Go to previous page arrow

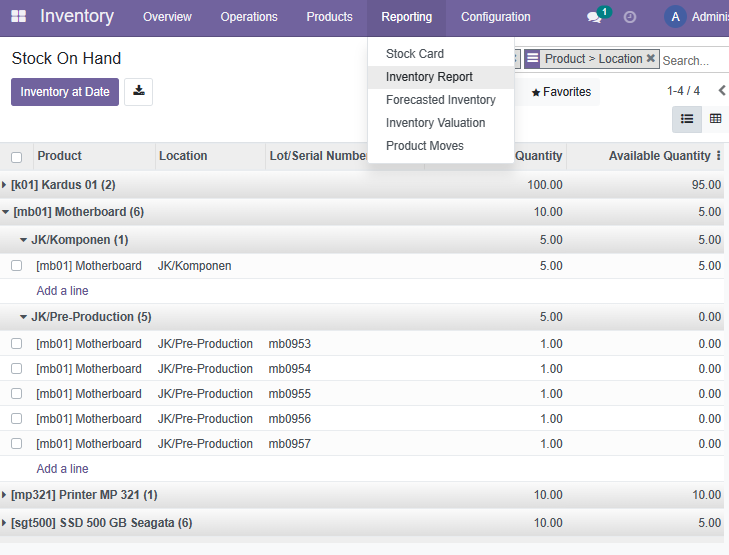722,91
